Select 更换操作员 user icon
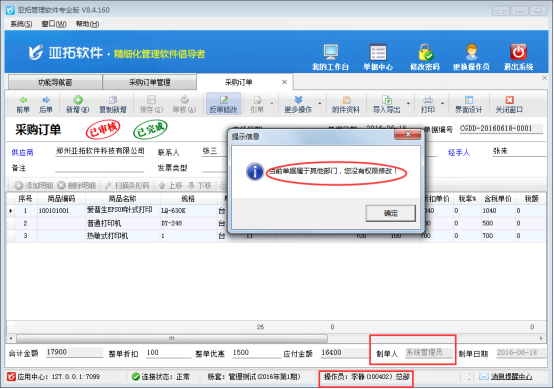The image size is (554, 389). 471,52
